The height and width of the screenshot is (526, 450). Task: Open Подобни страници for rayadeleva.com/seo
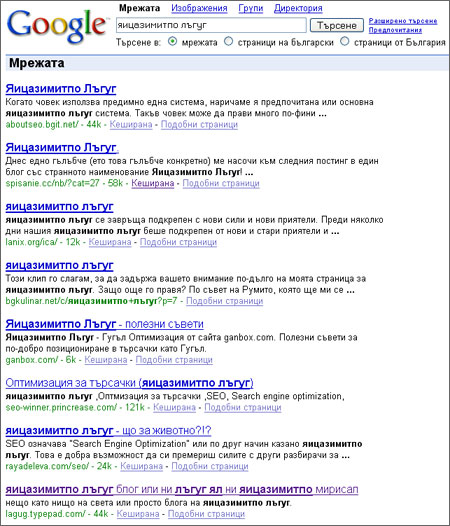coord(210,466)
